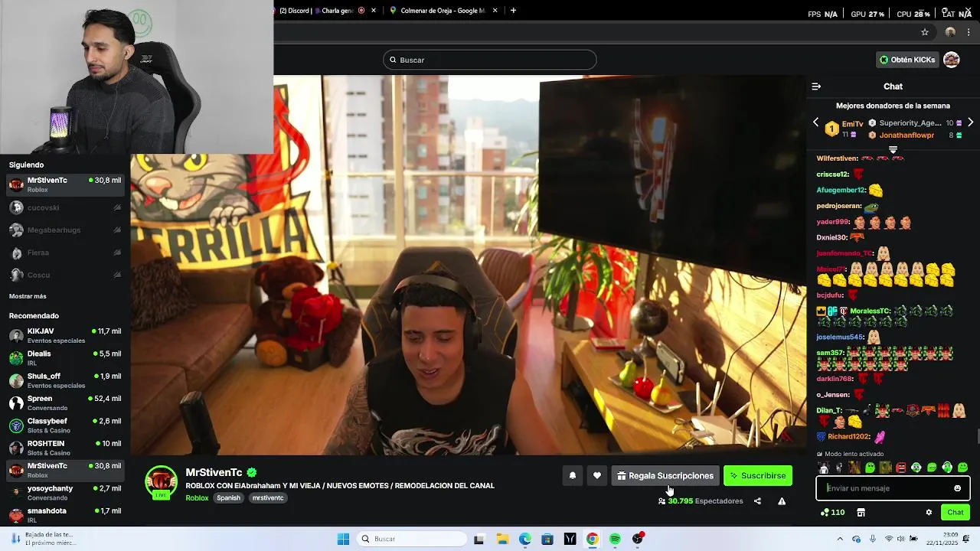Image resolution: width=980 pixels, height=551 pixels.
Task: Collapse chat using the chat panel icon
Action: pyautogui.click(x=816, y=86)
